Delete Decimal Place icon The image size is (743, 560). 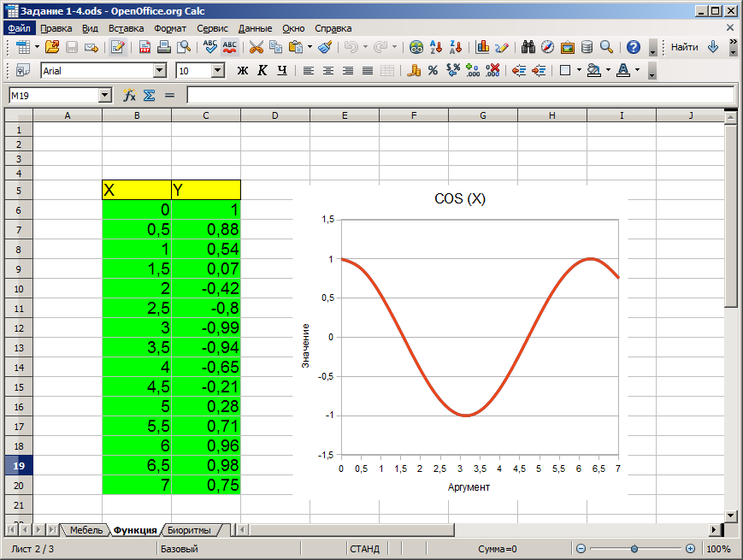click(492, 71)
